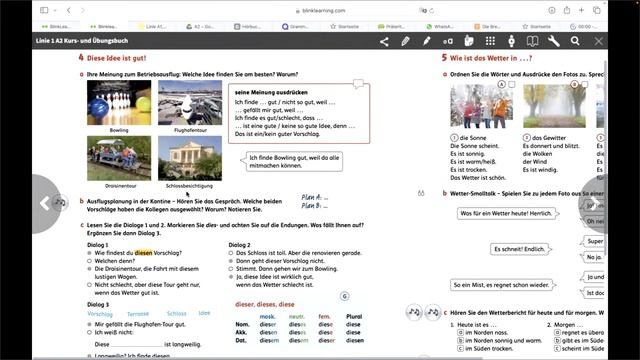The image size is (640, 360).
Task: Open the book table of contents
Action: coord(533,41)
